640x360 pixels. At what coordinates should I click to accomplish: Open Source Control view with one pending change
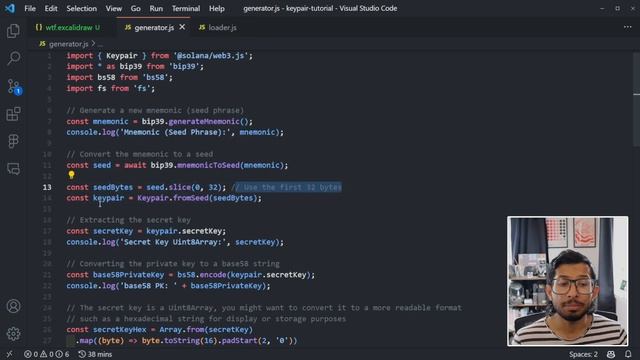point(14,87)
